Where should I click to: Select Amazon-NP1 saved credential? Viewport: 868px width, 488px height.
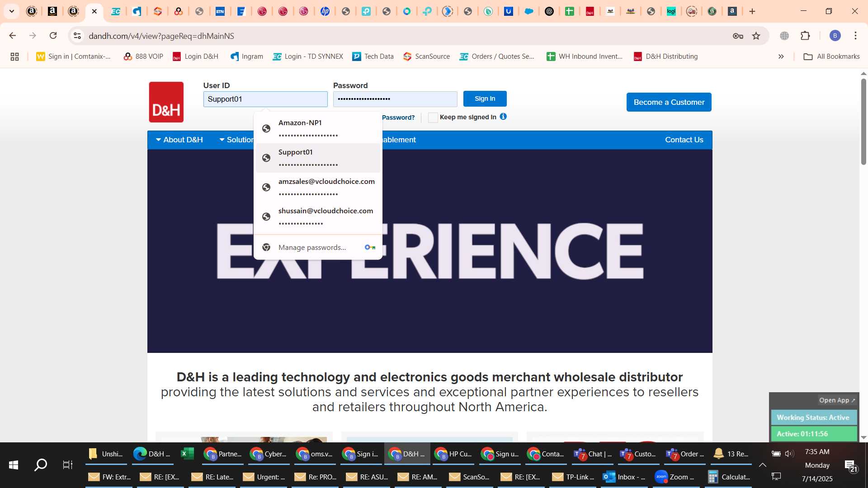click(318, 129)
